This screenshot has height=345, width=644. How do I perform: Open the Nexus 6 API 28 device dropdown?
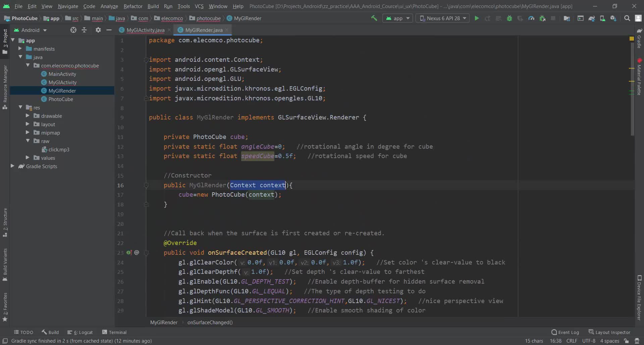coord(443,18)
